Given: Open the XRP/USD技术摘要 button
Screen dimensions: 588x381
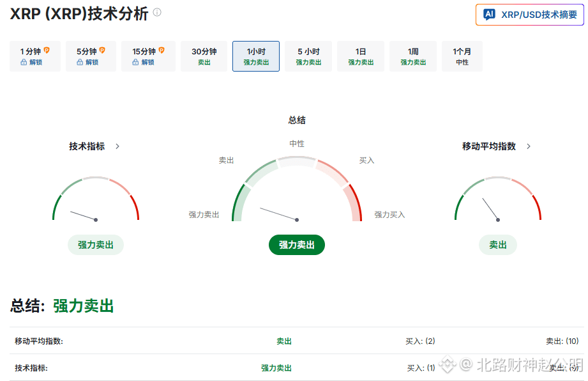Looking at the screenshot, I should click(x=529, y=15).
